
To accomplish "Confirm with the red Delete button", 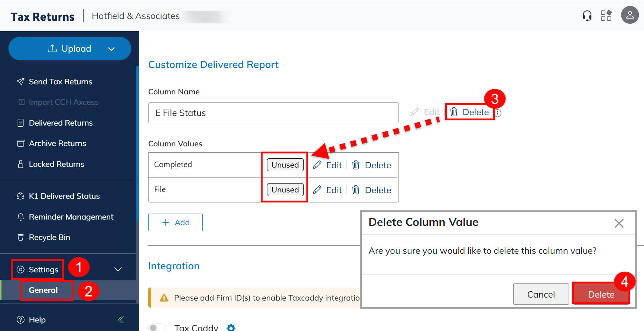I will (x=601, y=294).
